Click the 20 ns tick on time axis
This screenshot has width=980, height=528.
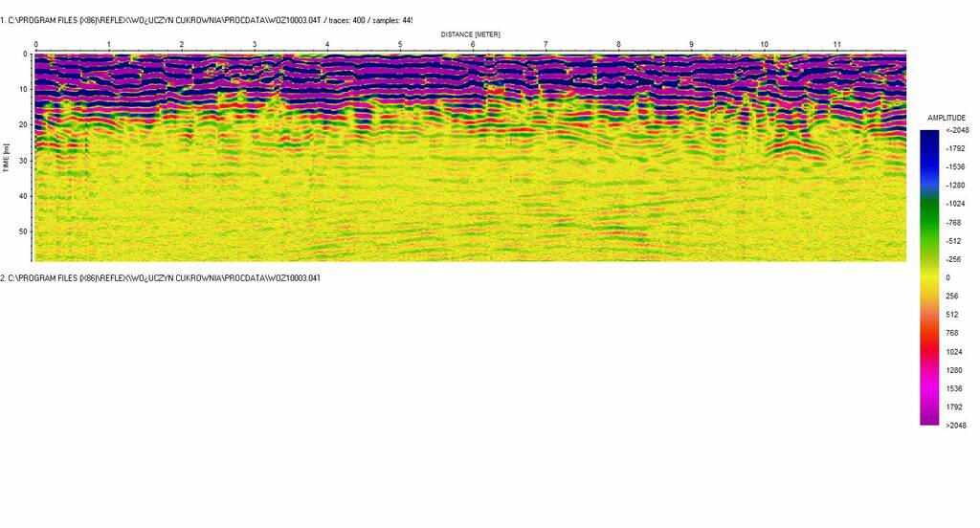point(24,125)
